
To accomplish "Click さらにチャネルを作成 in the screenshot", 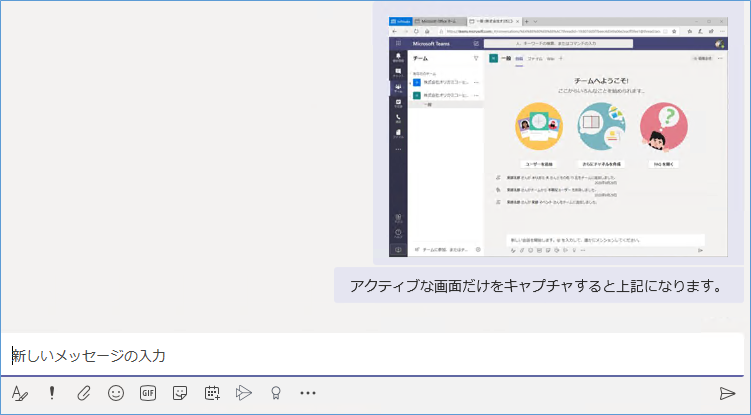I will click(601, 162).
